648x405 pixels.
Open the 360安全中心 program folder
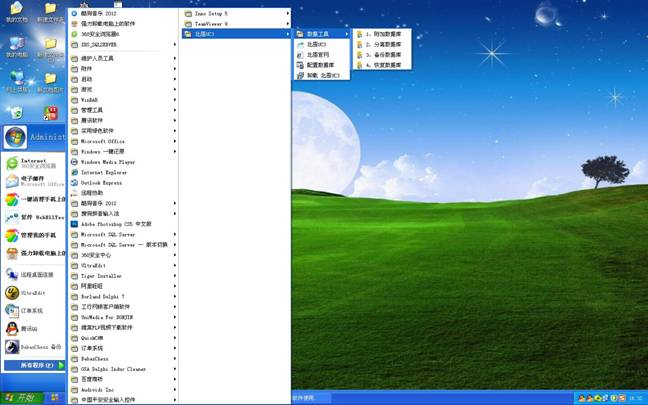pyautogui.click(x=124, y=255)
